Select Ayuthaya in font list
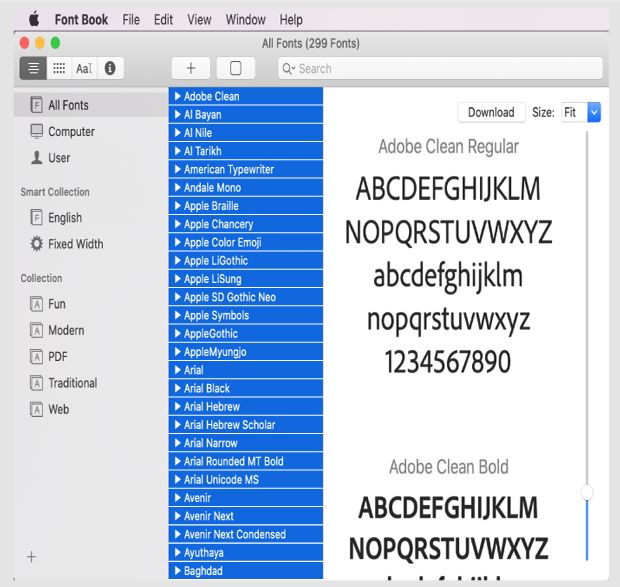The width and height of the screenshot is (620, 587). pyautogui.click(x=246, y=552)
